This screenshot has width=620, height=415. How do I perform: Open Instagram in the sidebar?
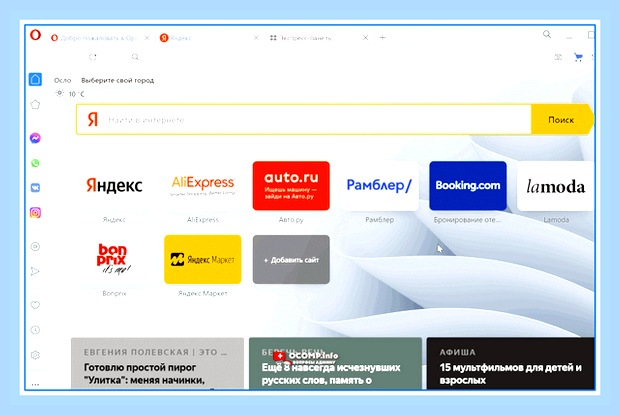pyautogui.click(x=35, y=213)
